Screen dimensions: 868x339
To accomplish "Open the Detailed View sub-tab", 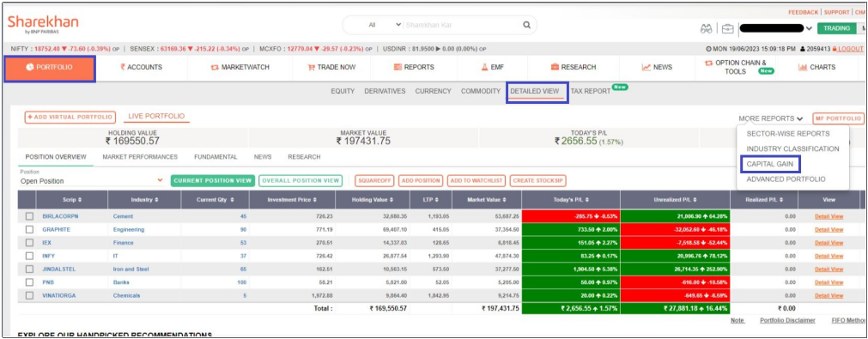I will pyautogui.click(x=534, y=91).
